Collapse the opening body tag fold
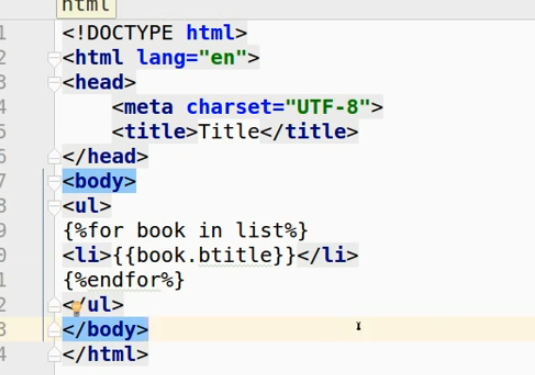 pos(54,183)
